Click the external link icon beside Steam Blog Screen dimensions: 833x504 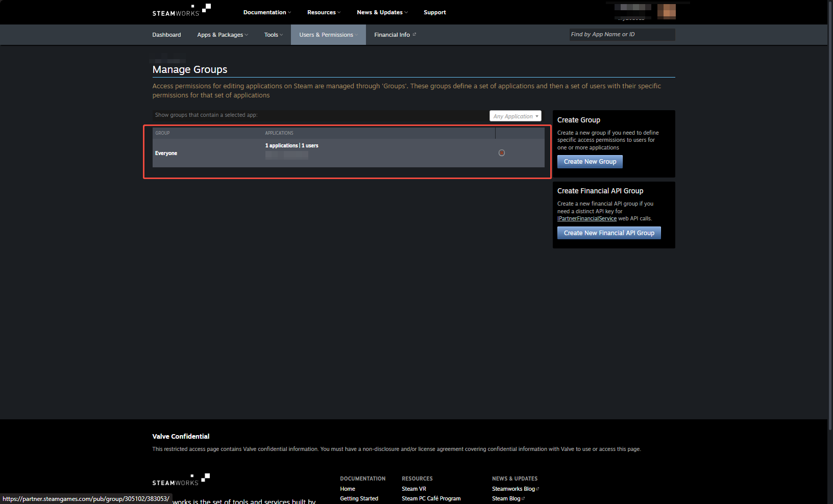click(524, 498)
